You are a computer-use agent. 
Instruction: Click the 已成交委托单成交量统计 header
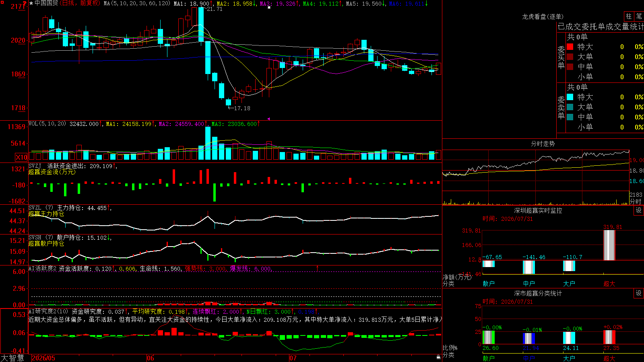click(601, 27)
